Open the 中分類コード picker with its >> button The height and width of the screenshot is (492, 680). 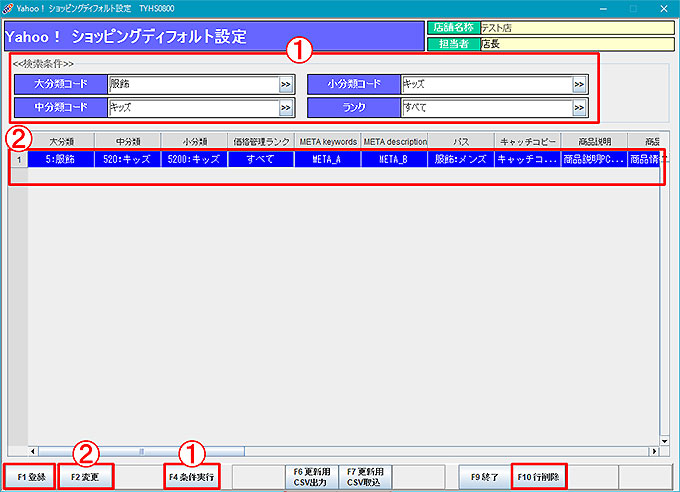[285, 108]
